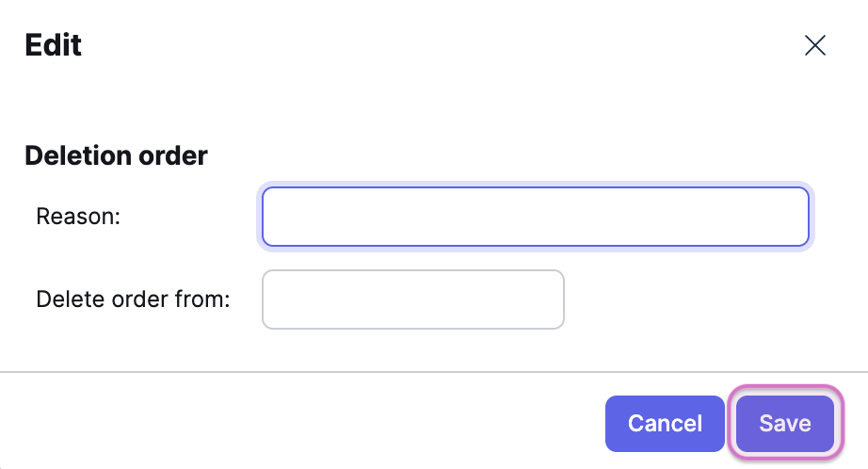Focus the Delete order from field
The height and width of the screenshot is (469, 868).
[x=412, y=299]
